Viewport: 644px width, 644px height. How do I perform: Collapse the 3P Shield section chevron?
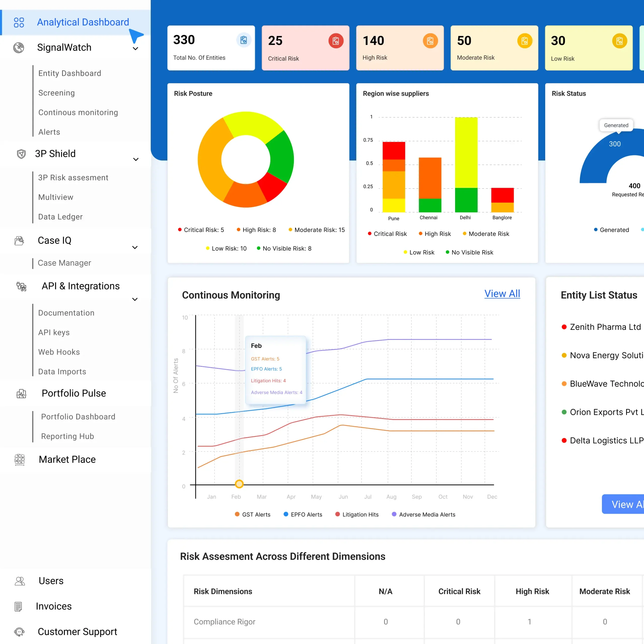[x=136, y=159]
